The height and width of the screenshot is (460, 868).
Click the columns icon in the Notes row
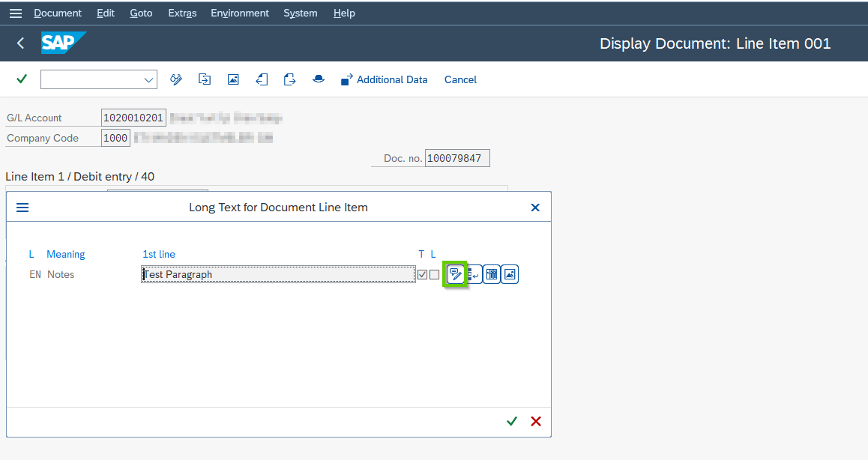(492, 275)
